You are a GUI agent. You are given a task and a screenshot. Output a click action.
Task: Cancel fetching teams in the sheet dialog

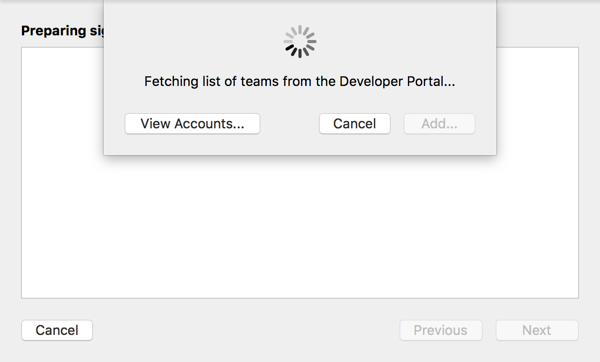point(355,124)
